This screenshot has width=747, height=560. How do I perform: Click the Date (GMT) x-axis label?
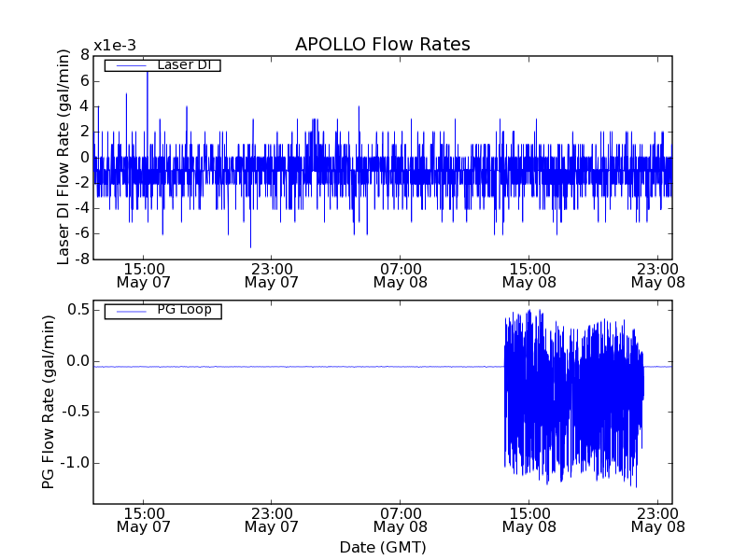382,547
